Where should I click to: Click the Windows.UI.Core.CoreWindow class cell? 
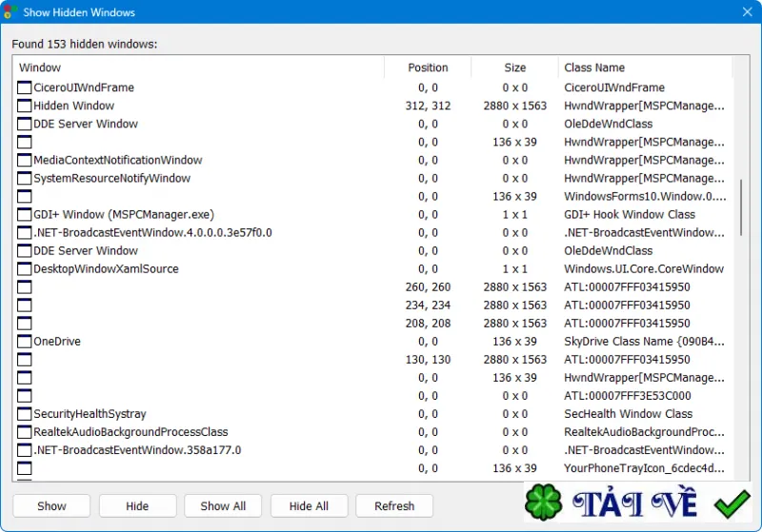coord(644,269)
